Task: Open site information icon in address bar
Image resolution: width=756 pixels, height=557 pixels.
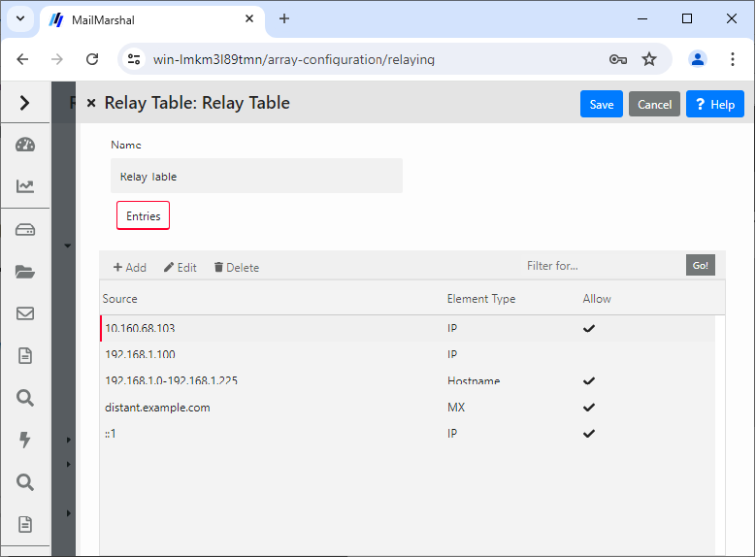Action: pyautogui.click(x=134, y=59)
